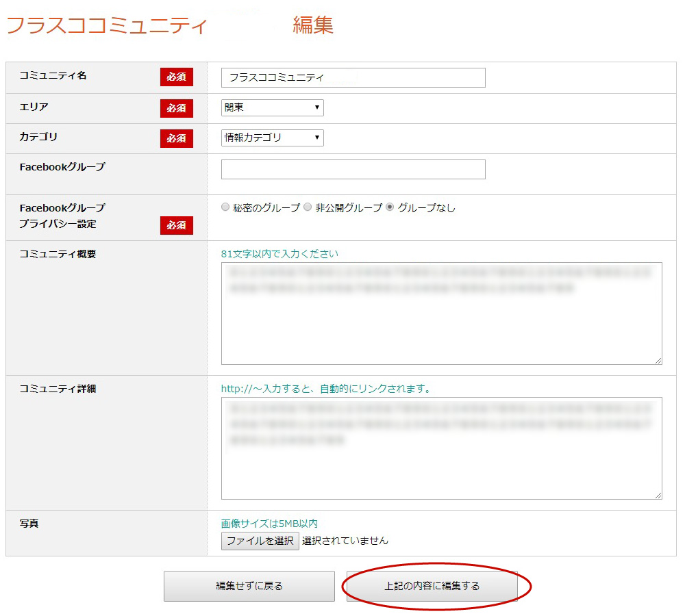Image resolution: width=685 pixels, height=616 pixels.
Task: Click the ファイルを選択 file button
Action: click(x=260, y=541)
